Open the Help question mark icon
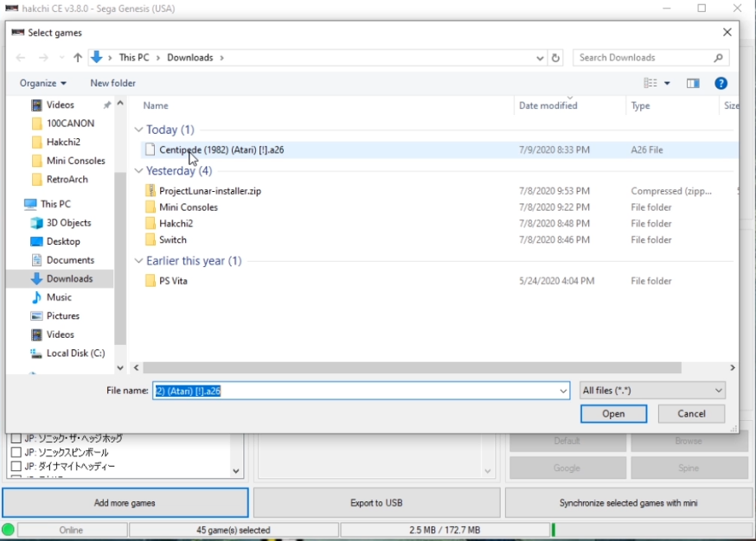The width and height of the screenshot is (756, 541). 721,83
